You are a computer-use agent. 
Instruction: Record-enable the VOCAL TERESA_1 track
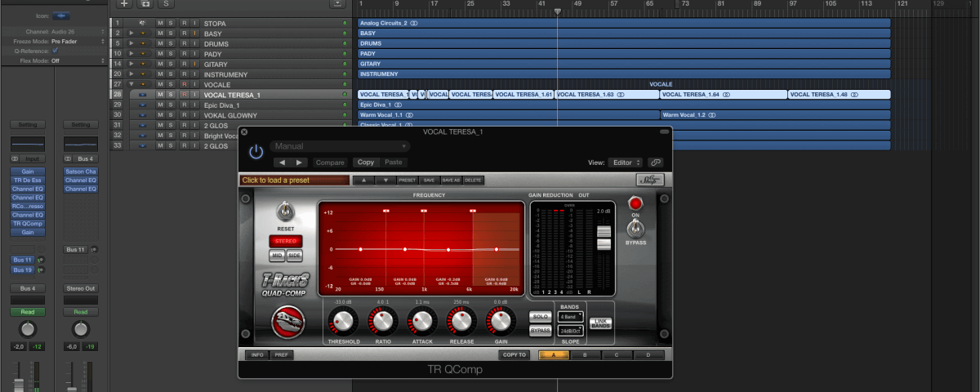pos(184,95)
